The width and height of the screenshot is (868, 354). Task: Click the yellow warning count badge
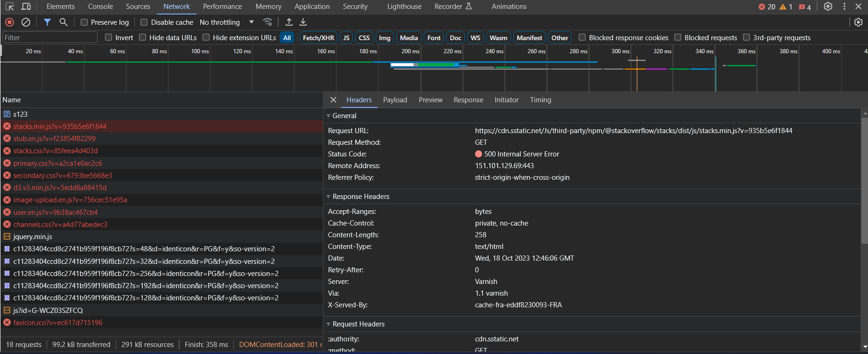pyautogui.click(x=786, y=7)
